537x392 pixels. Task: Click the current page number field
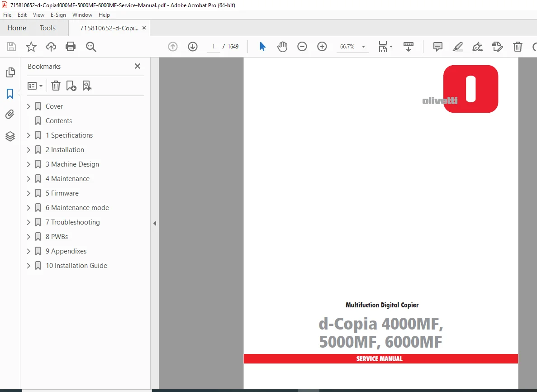tap(214, 47)
